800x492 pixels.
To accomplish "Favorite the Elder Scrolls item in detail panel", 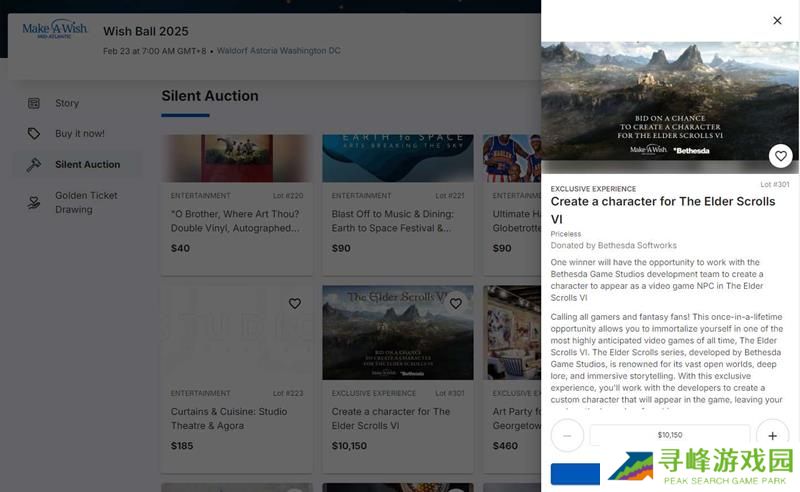I will pyautogui.click(x=781, y=156).
